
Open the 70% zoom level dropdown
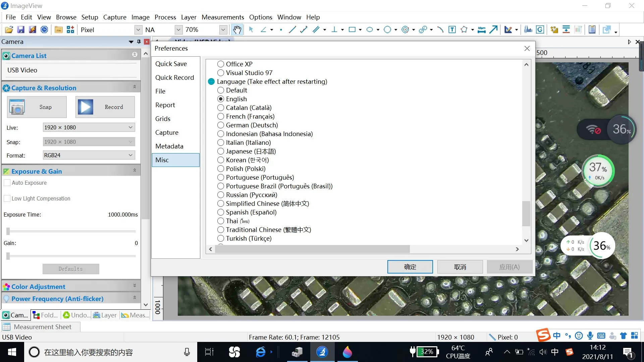[x=223, y=30]
